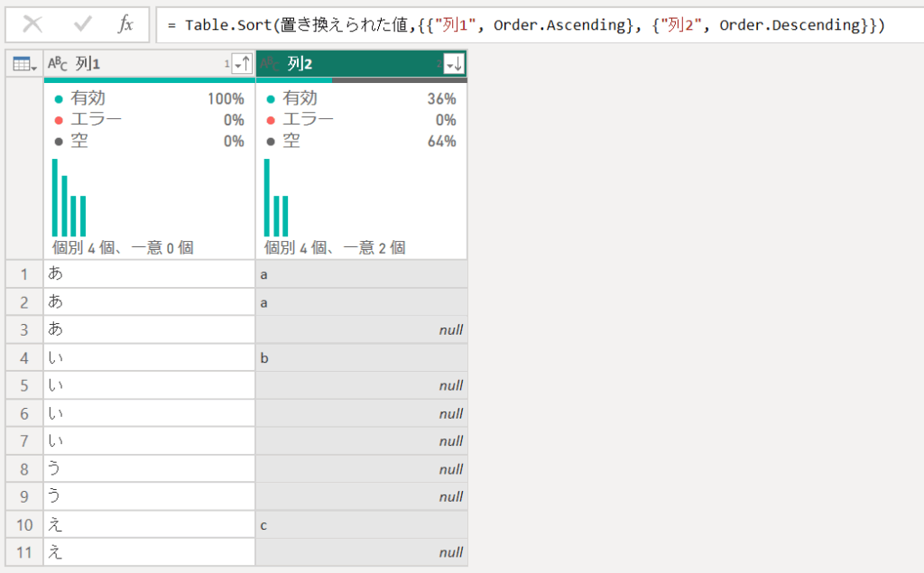This screenshot has height=573, width=924.
Task: Open 列1 ascending sort filter dropdown
Action: (x=242, y=64)
